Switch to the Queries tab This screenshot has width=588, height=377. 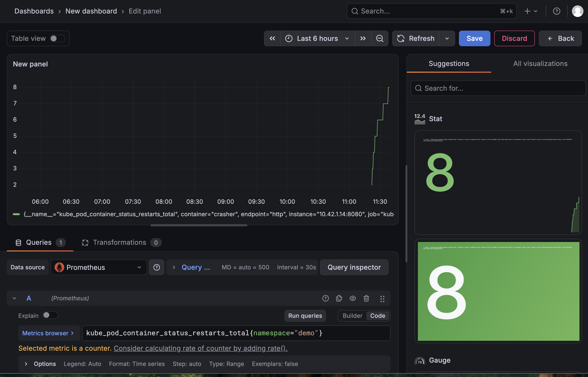tap(40, 242)
